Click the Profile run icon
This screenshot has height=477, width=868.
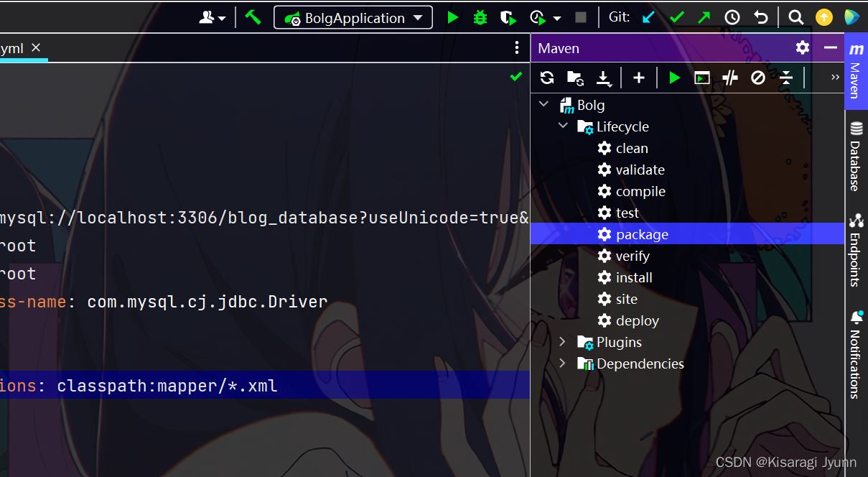tap(538, 17)
